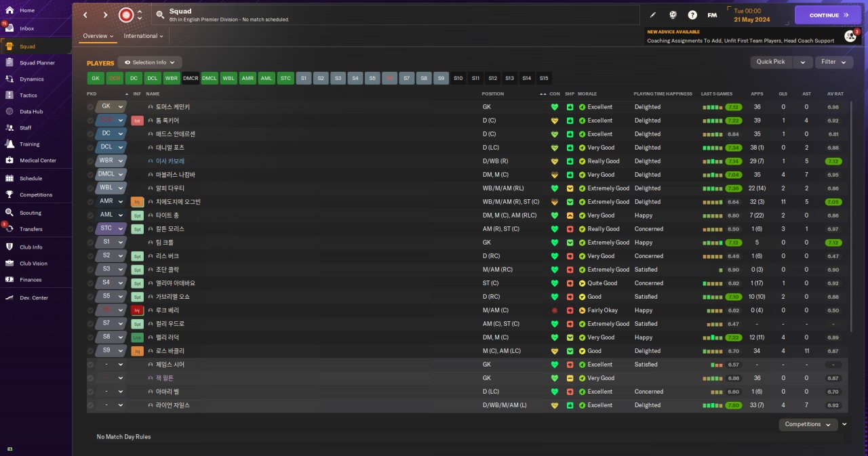Image resolution: width=868 pixels, height=456 pixels.
Task: Toggle selection circle for 대니얼 포츠
Action: tap(90, 148)
